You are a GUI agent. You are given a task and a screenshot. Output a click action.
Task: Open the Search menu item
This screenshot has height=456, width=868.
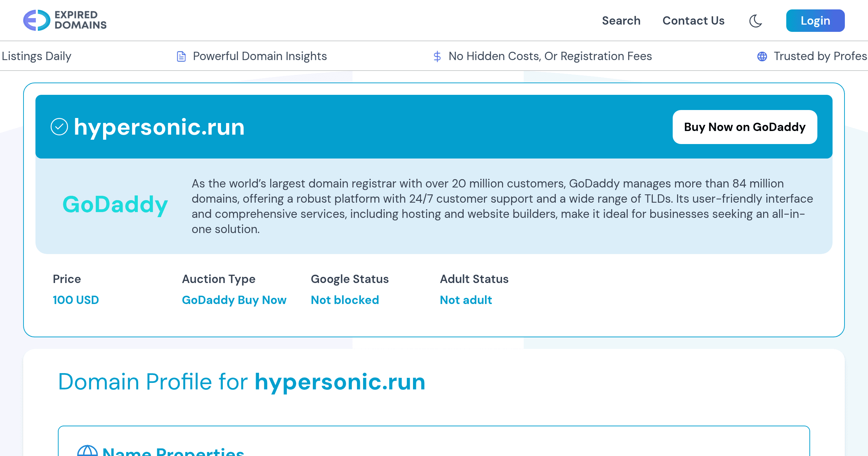pyautogui.click(x=621, y=21)
